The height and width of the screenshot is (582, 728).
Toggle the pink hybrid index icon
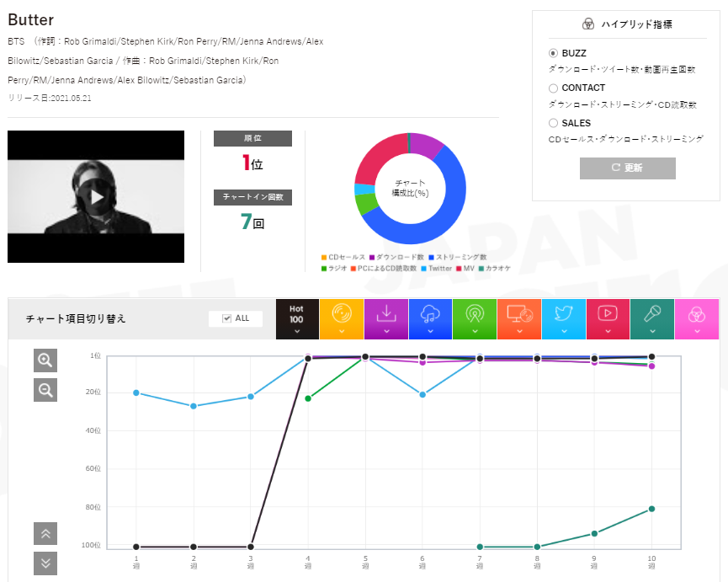click(697, 319)
